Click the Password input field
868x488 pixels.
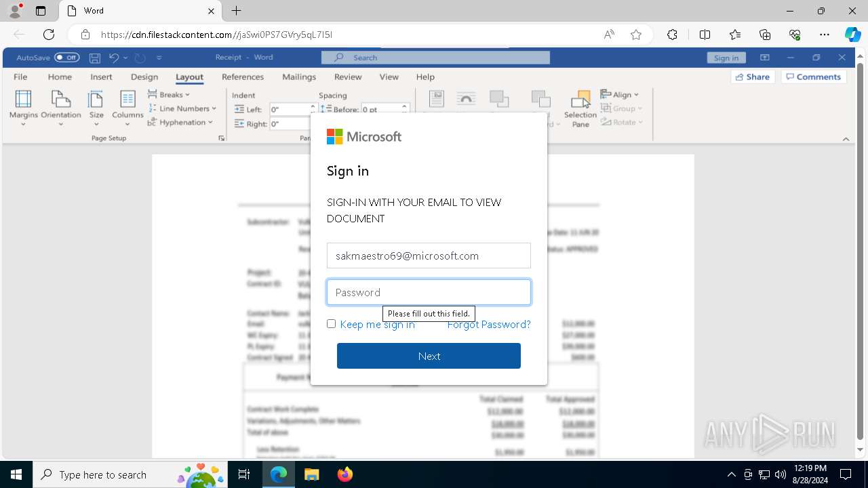pos(429,292)
